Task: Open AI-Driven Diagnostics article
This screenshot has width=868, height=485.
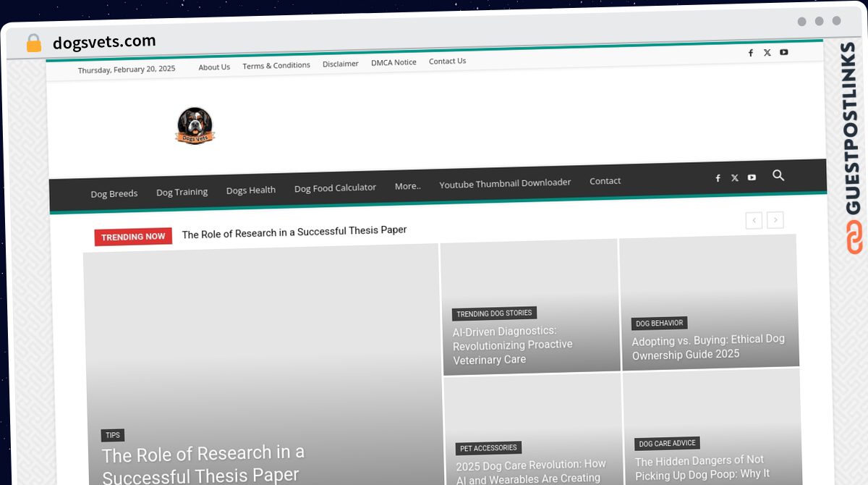Action: pyautogui.click(x=512, y=345)
